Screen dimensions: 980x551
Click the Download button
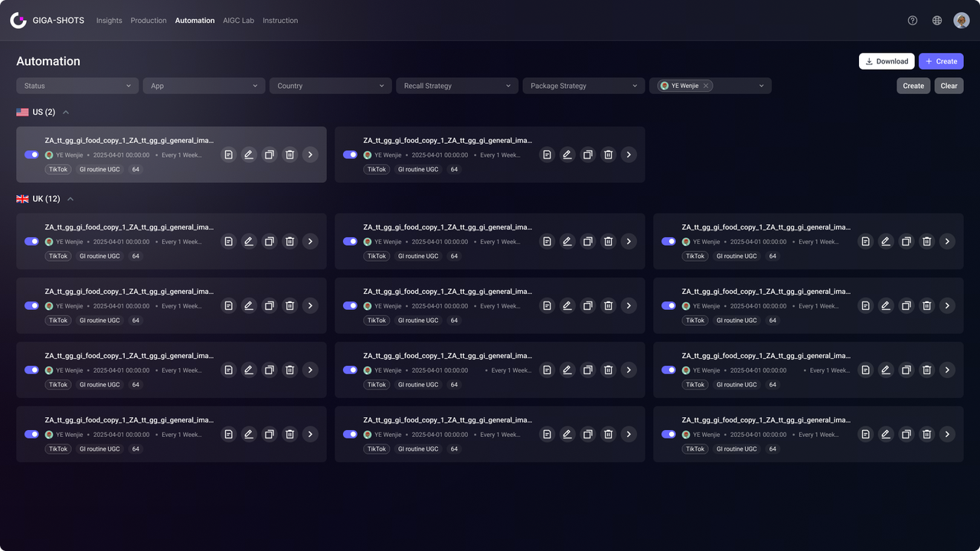coord(887,61)
